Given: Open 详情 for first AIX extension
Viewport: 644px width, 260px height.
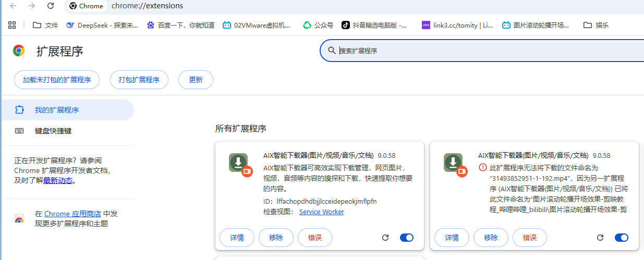Looking at the screenshot, I should (x=237, y=238).
